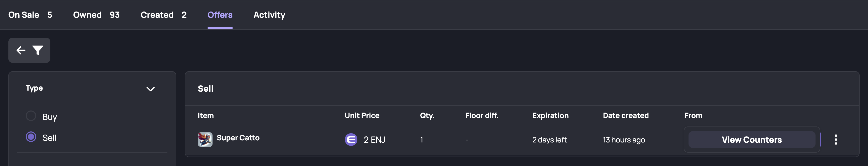Open the Created tab
The height and width of the screenshot is (166, 868).
163,15
